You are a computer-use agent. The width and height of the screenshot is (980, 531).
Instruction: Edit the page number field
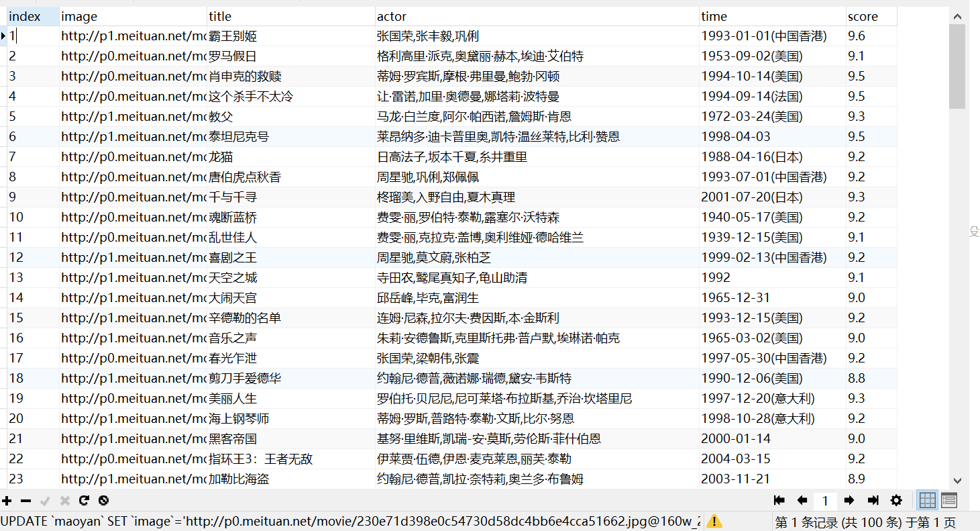point(825,500)
